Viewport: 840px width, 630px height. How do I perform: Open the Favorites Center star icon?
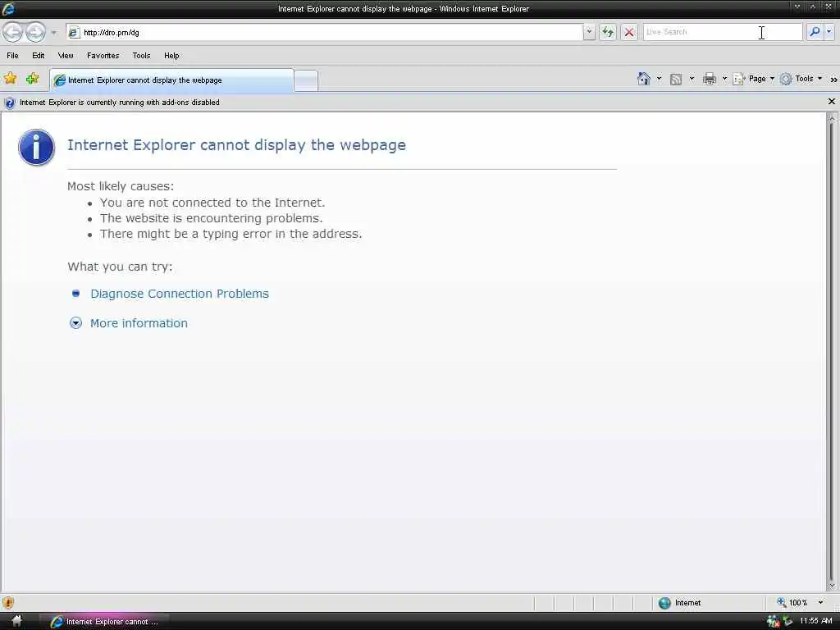coord(10,79)
